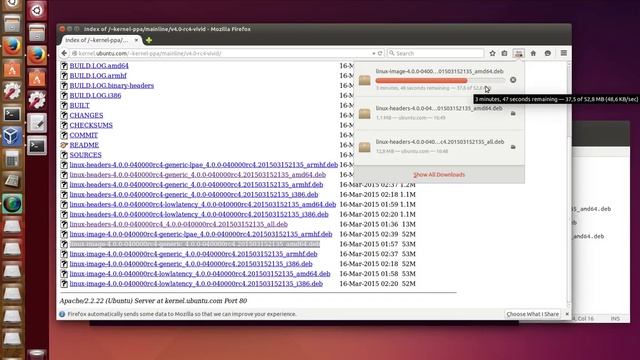The width and height of the screenshot is (640, 360).
Task: Open the README link
Action: point(84,145)
